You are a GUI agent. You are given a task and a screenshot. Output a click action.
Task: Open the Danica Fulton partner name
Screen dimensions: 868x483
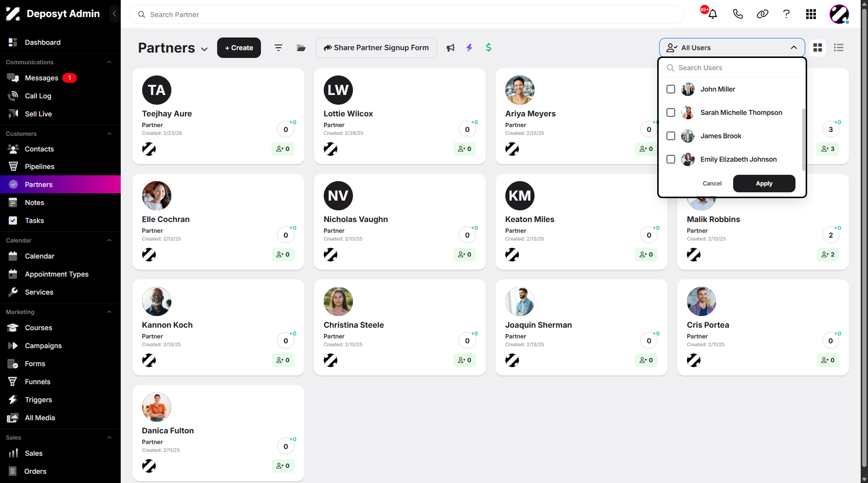168,430
